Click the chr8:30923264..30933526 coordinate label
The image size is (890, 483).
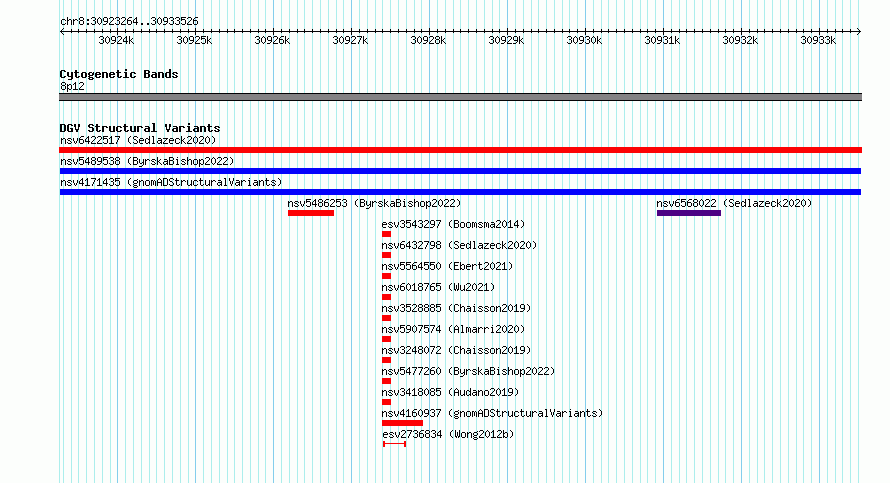(129, 22)
